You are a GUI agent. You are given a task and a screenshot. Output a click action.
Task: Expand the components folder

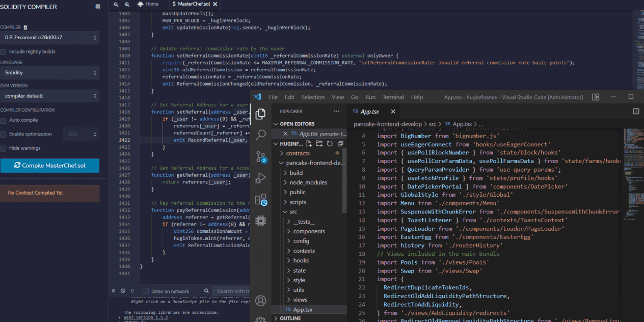[309, 231]
